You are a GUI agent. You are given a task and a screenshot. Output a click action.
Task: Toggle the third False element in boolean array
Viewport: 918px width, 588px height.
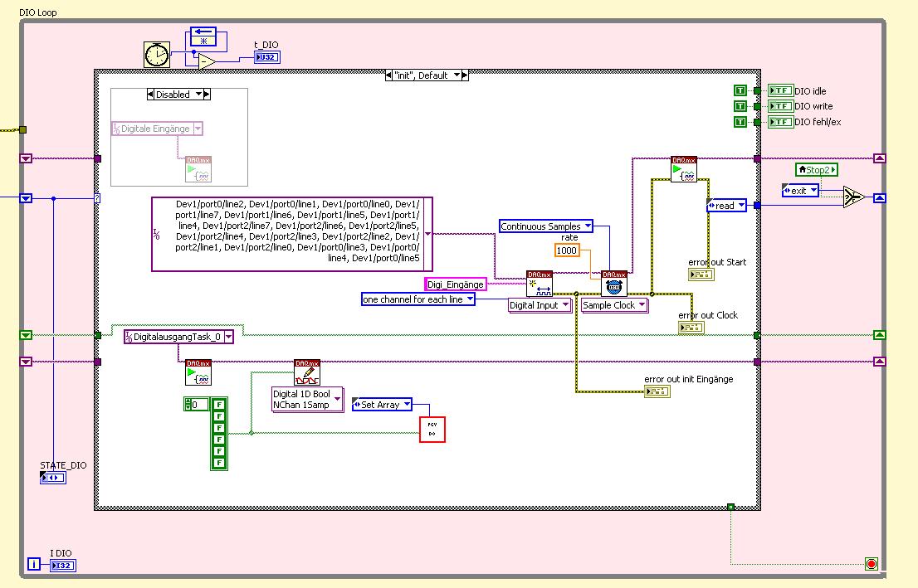pos(219,428)
